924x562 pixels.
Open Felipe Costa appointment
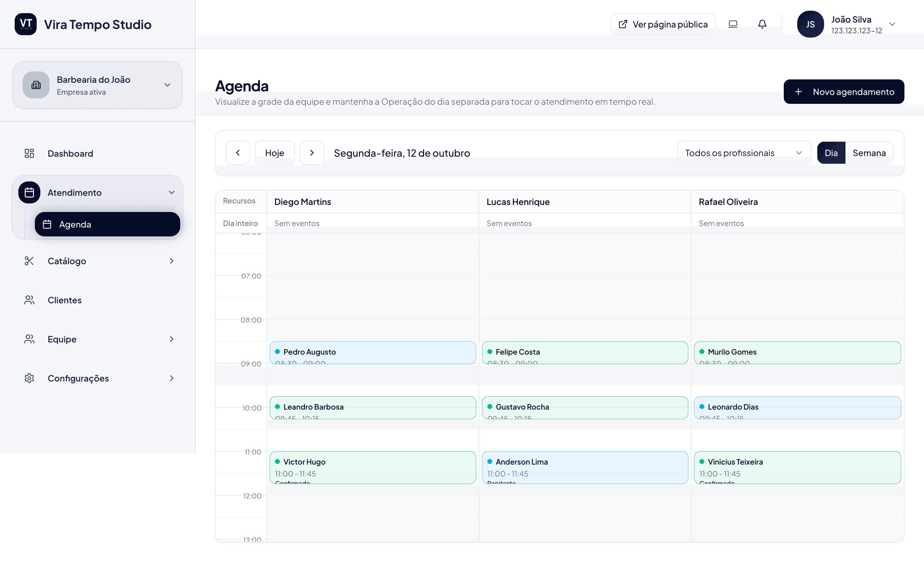(585, 352)
